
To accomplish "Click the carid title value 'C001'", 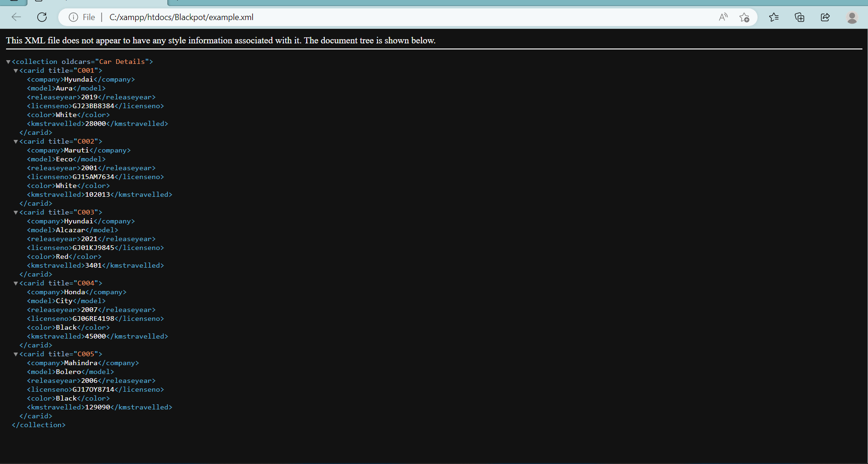I will point(86,70).
